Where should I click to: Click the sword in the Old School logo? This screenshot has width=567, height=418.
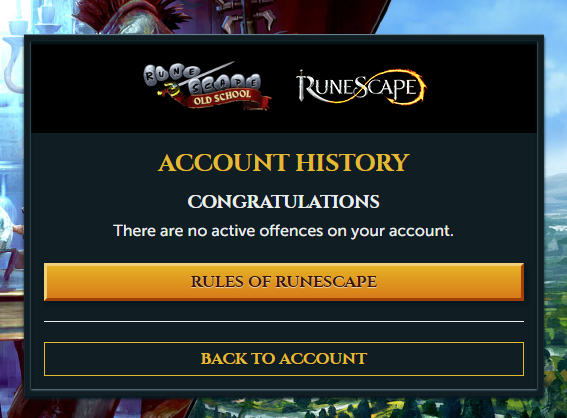pos(197,79)
